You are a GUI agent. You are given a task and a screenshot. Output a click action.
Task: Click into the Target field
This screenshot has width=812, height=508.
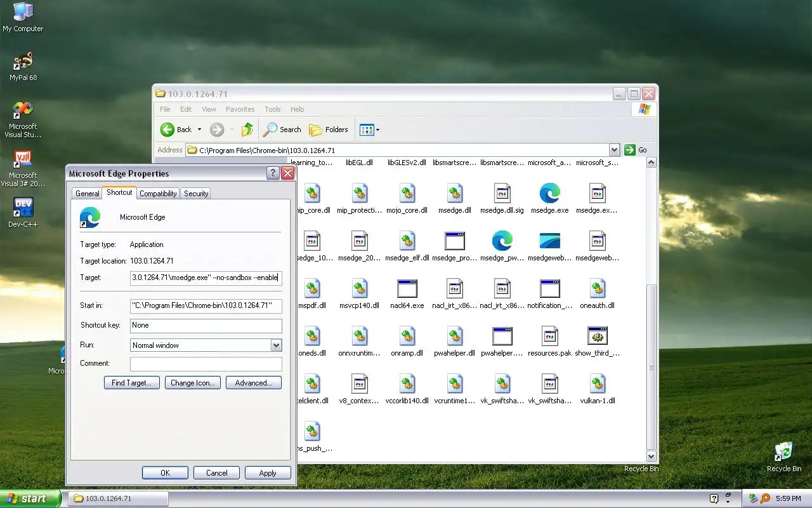[x=206, y=277]
